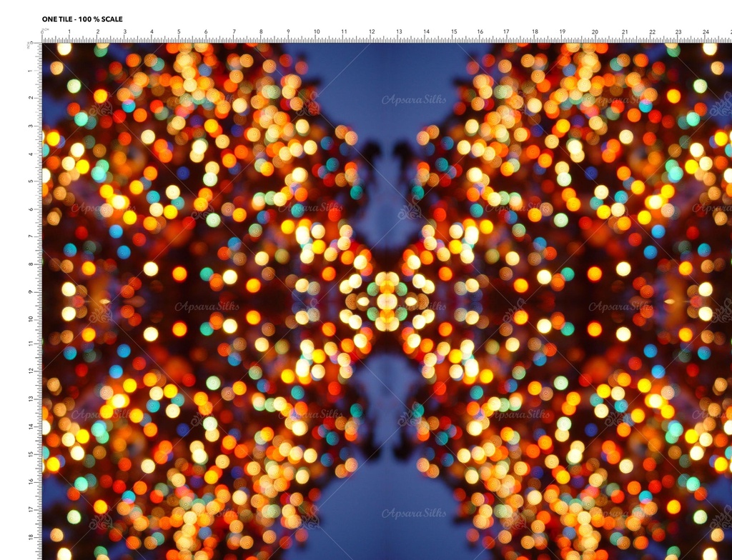This screenshot has height=560, width=732.
Task: Click the blue sky area at top center
Action: coord(386,71)
